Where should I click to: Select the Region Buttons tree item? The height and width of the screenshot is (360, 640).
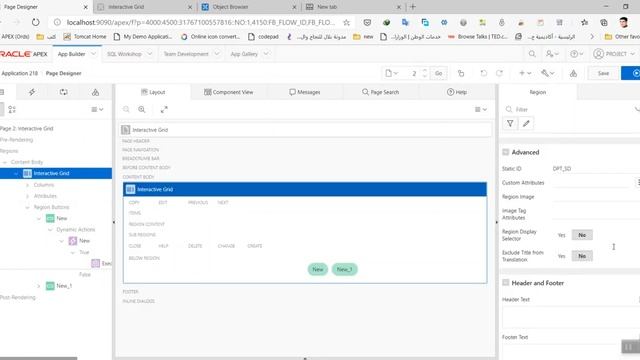(x=51, y=207)
